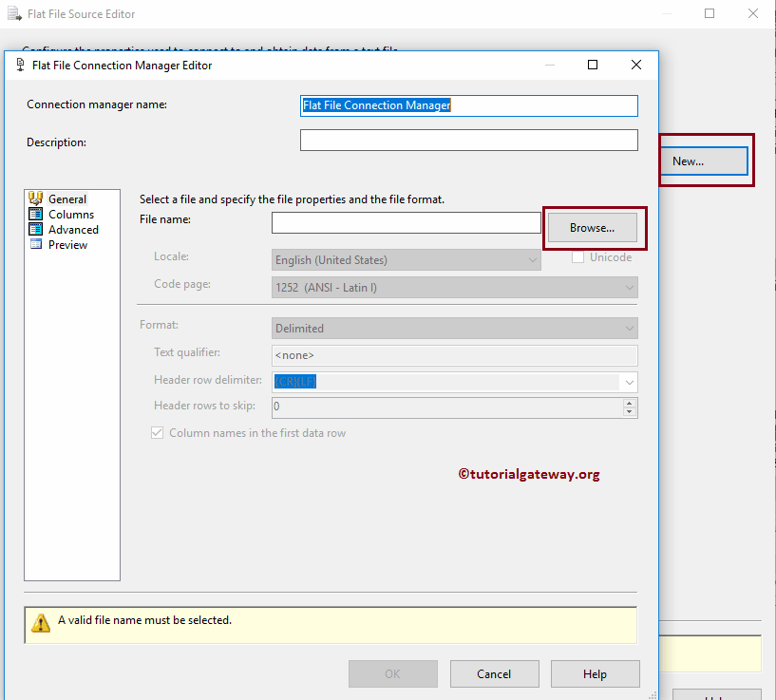The height and width of the screenshot is (700, 776).
Task: Click the Flat File Source Editor title bar icon
Action: pos(14,14)
